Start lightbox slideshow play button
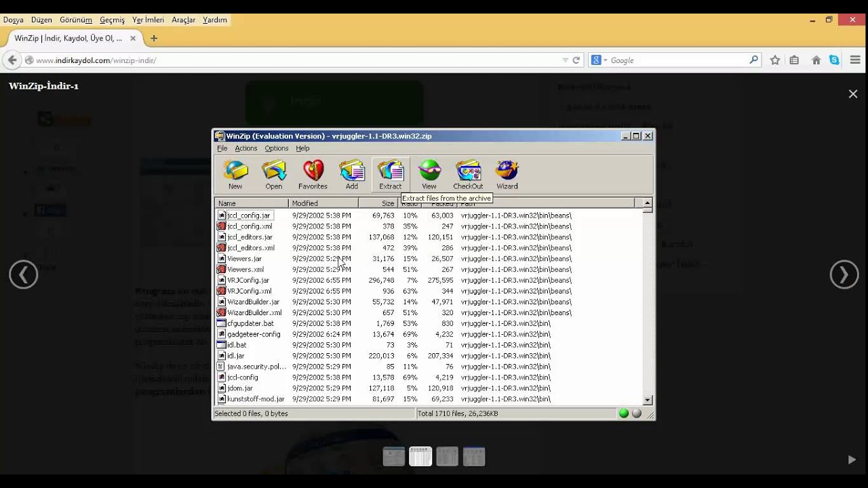The image size is (868, 488). pos(852,460)
